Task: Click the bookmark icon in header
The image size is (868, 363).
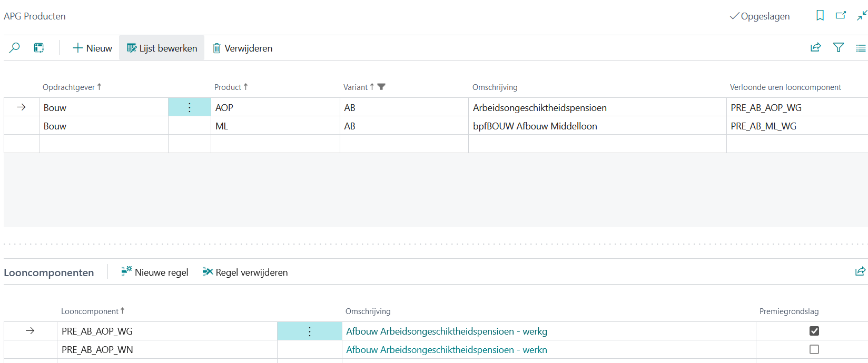Action: [x=820, y=16]
